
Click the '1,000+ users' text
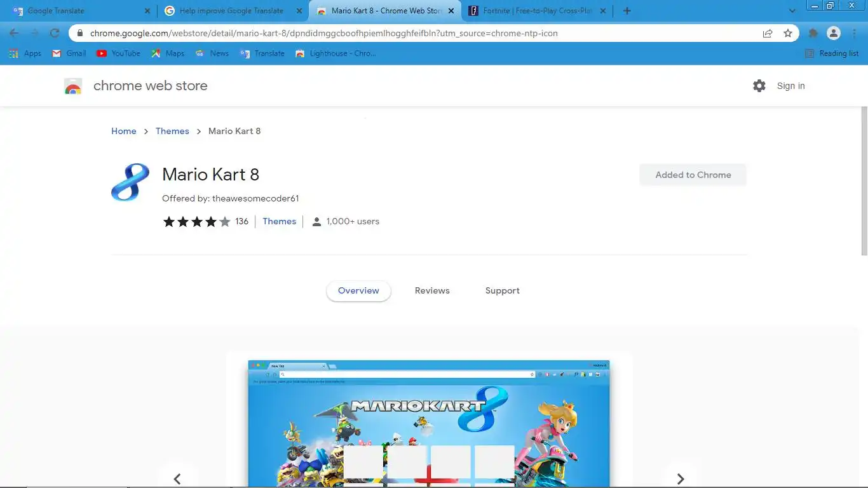pyautogui.click(x=353, y=221)
